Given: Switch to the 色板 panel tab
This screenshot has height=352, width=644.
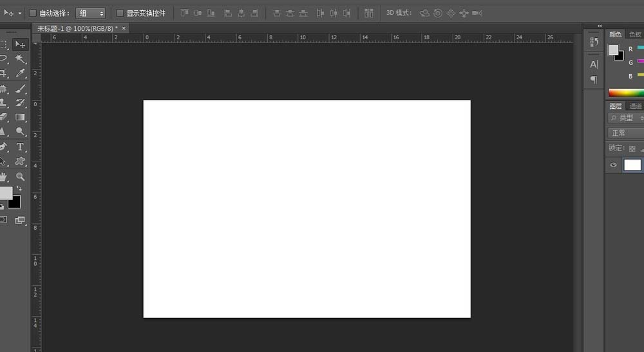Looking at the screenshot, I should [636, 34].
